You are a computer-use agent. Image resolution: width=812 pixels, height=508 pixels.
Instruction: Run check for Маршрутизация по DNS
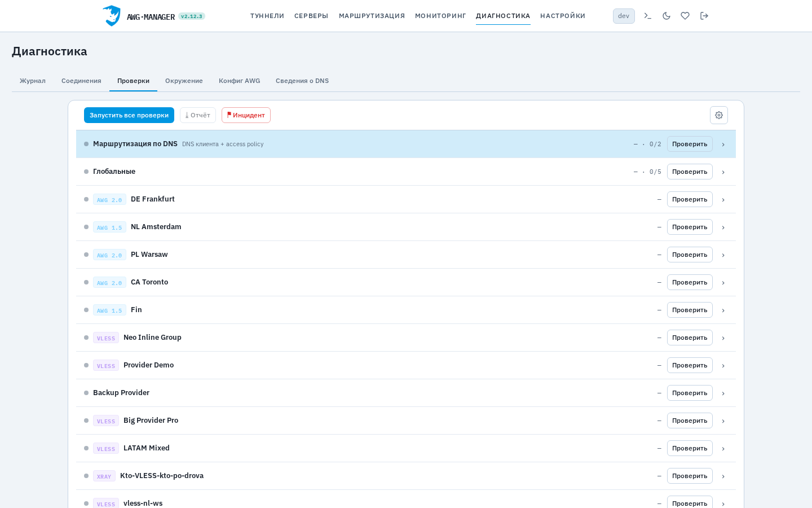690,144
